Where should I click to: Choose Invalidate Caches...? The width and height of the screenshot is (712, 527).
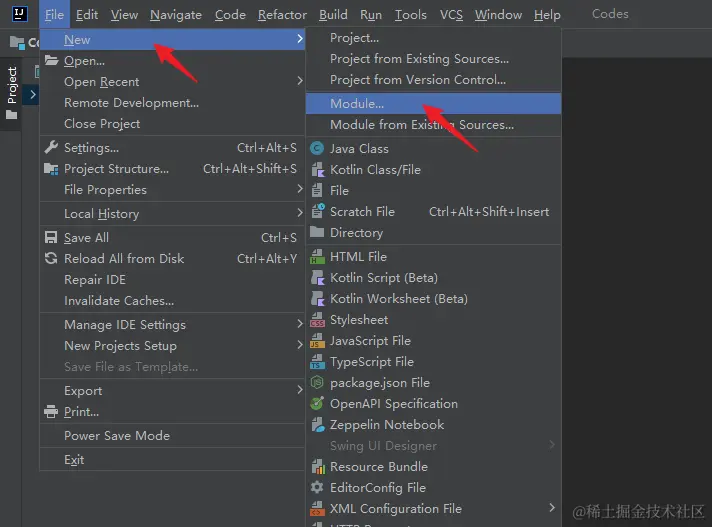[x=172, y=300]
